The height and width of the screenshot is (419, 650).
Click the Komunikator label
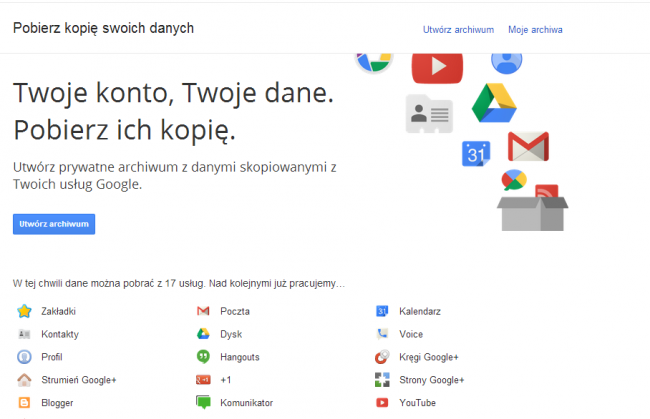247,403
